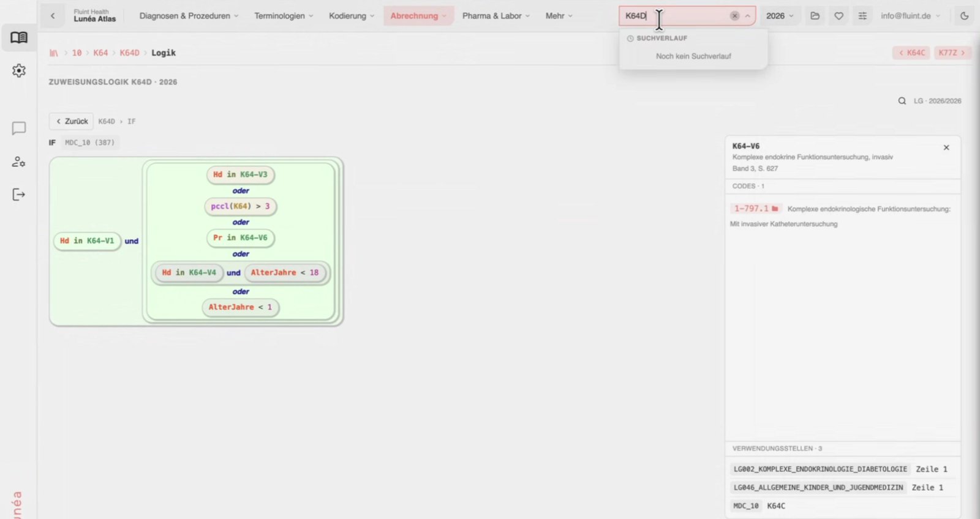The height and width of the screenshot is (519, 980).
Task: Open LG002_KOMPLEXE_ENDOKRINOLOGIE_DIABETOLOGIE usage entry
Action: [x=820, y=469]
